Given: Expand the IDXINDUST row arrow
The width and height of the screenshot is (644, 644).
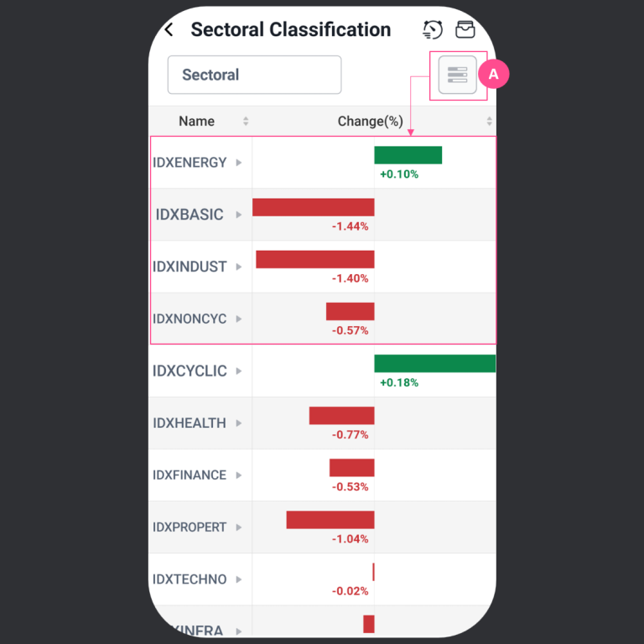Looking at the screenshot, I should (x=239, y=267).
